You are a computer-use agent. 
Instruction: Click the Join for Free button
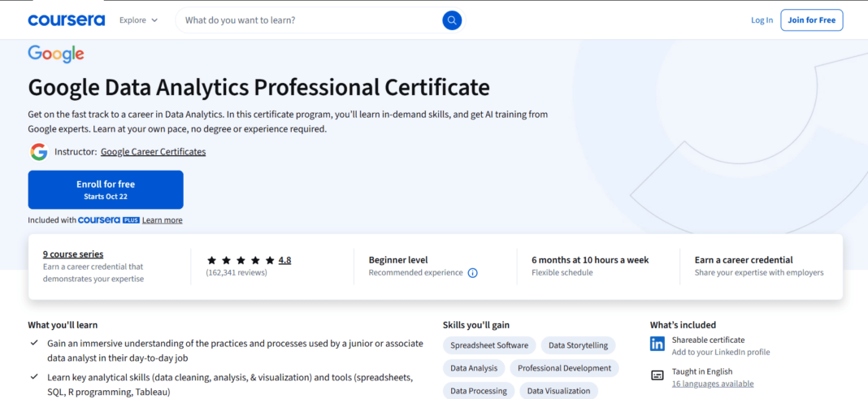pos(812,20)
